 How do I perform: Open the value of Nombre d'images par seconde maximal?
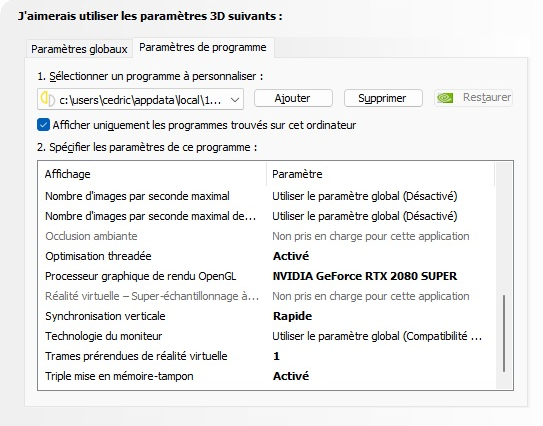point(365,196)
